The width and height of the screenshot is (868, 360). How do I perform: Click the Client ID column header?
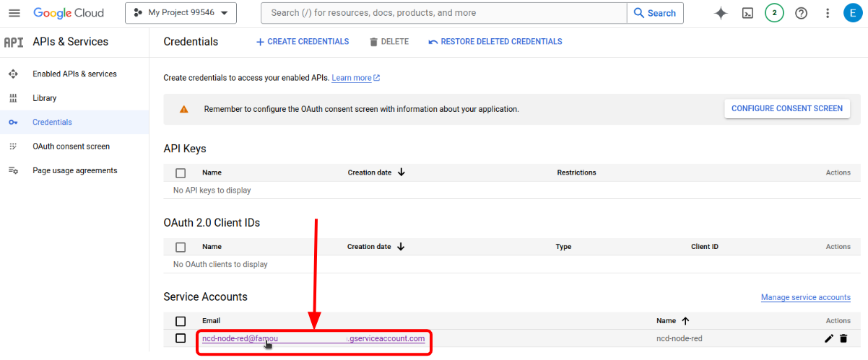pyautogui.click(x=705, y=247)
